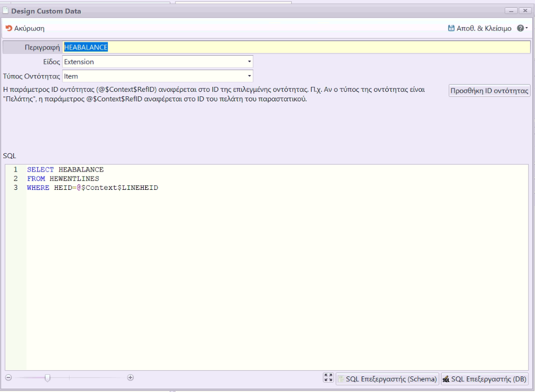Click the document icon in the title bar
Image resolution: width=535 pixels, height=392 pixels.
pos(6,10)
